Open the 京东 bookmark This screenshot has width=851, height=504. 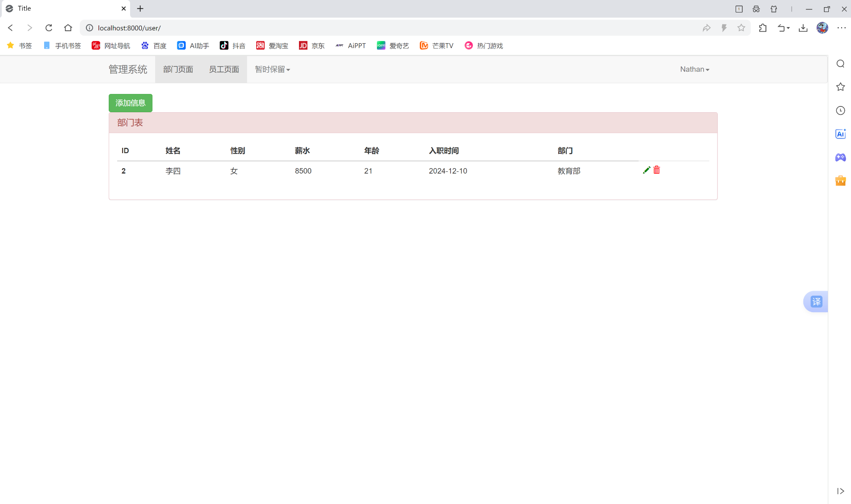[x=312, y=45]
